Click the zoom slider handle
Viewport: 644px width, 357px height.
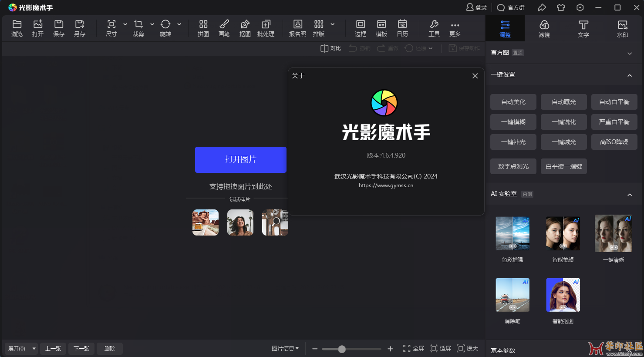coord(342,349)
